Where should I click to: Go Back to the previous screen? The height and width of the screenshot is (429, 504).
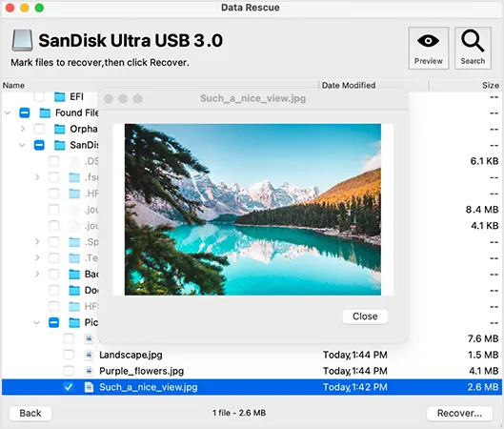[30, 413]
